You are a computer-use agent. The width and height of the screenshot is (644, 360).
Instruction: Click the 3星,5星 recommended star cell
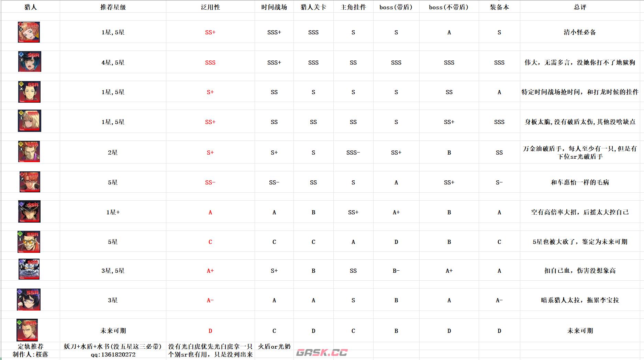113,271
